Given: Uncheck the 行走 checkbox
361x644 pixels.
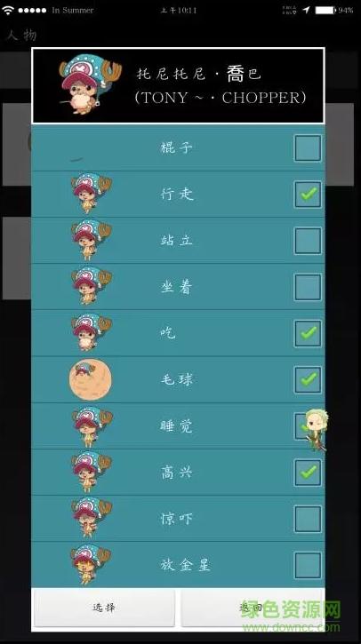Looking at the screenshot, I should (308, 195).
